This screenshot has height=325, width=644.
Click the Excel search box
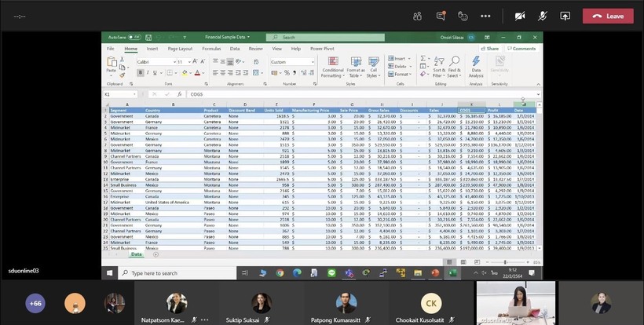[326, 37]
